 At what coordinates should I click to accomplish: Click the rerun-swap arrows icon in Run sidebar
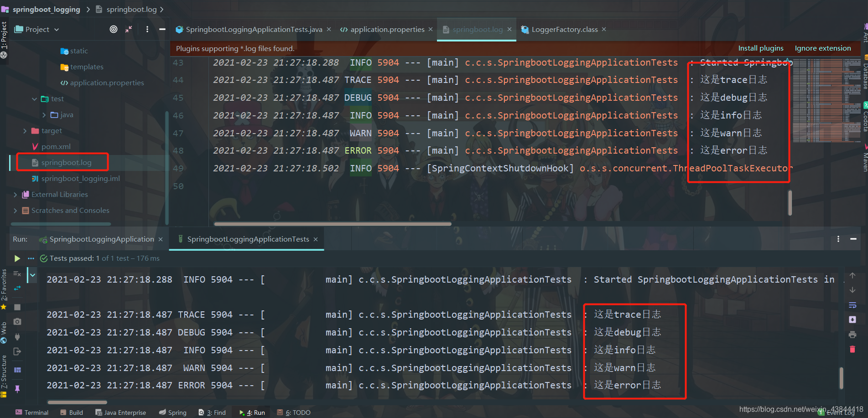(x=17, y=288)
